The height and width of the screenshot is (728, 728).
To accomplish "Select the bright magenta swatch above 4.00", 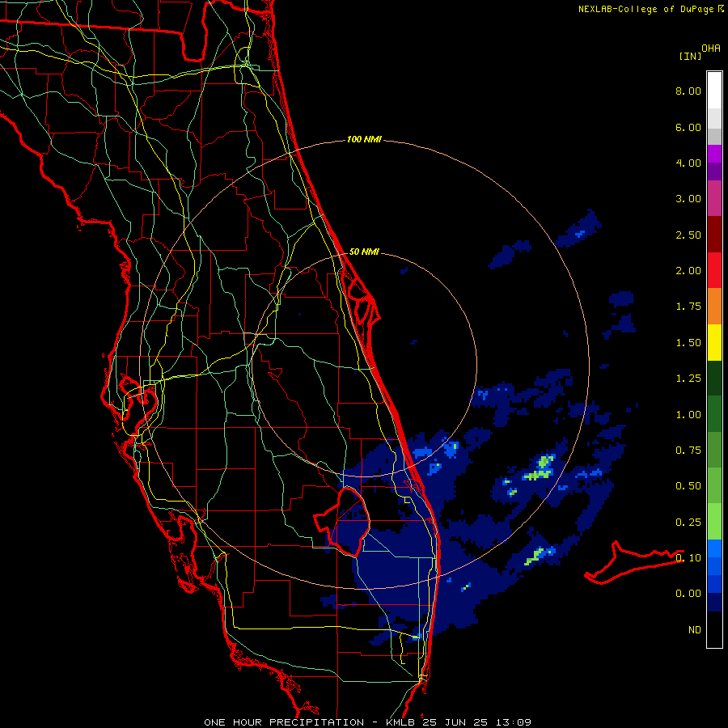I will pyautogui.click(x=714, y=154).
